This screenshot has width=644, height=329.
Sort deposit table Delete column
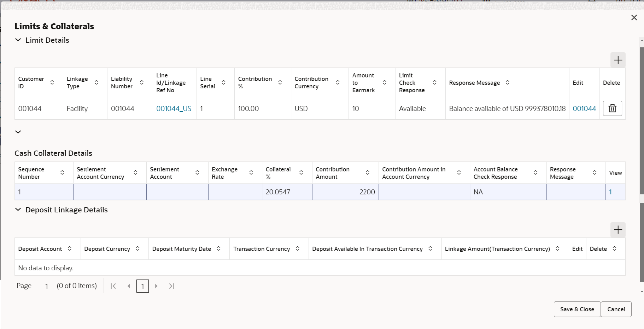tap(615, 248)
